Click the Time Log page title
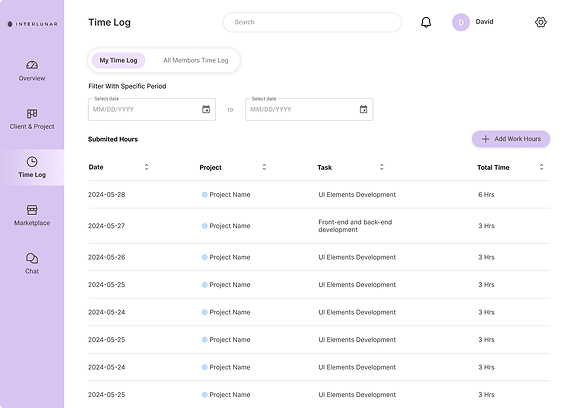 [109, 22]
